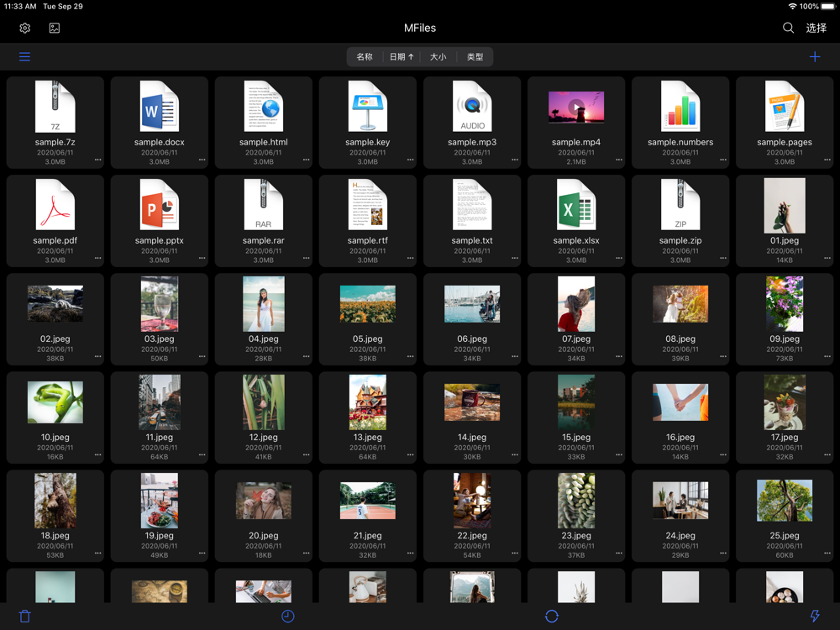840x630 pixels.
Task: Open the hamburger list menu
Action: coord(24,57)
